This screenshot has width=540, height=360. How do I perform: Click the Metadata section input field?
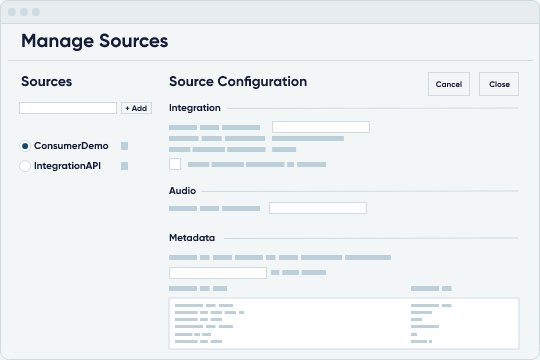pyautogui.click(x=218, y=273)
